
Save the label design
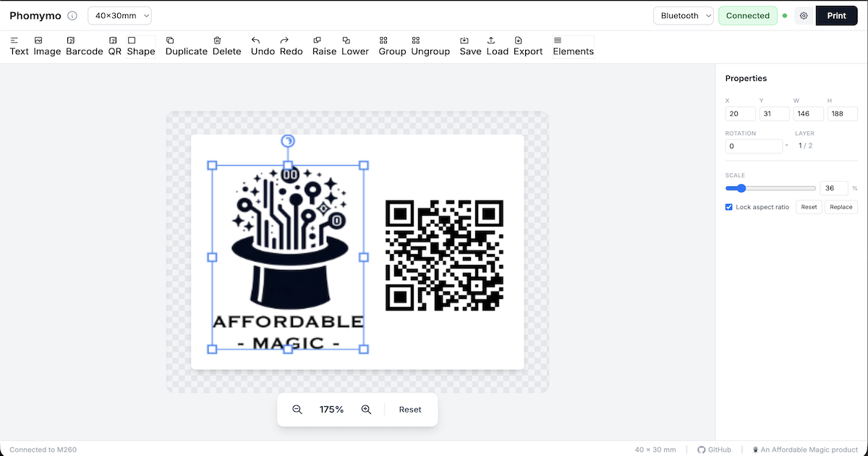470,46
